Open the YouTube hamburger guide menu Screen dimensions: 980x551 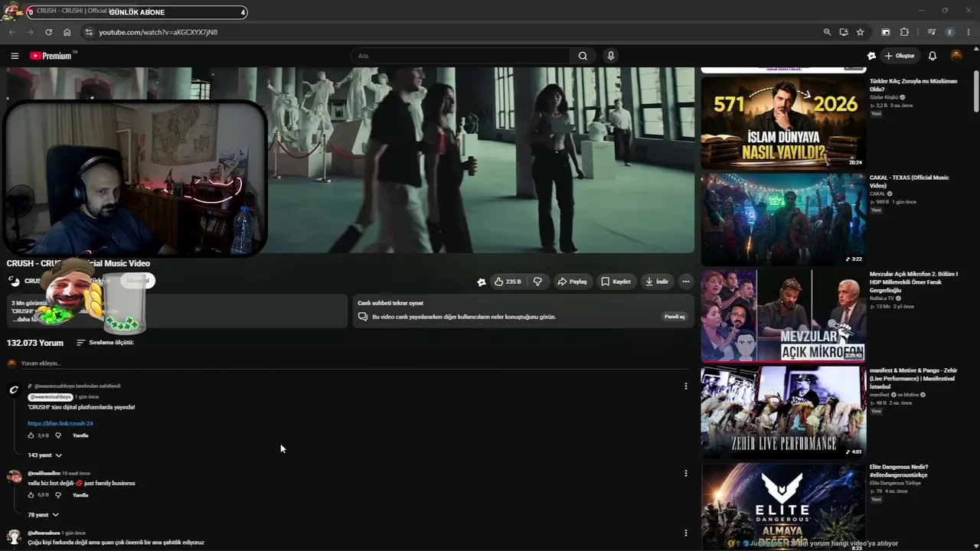[15, 56]
